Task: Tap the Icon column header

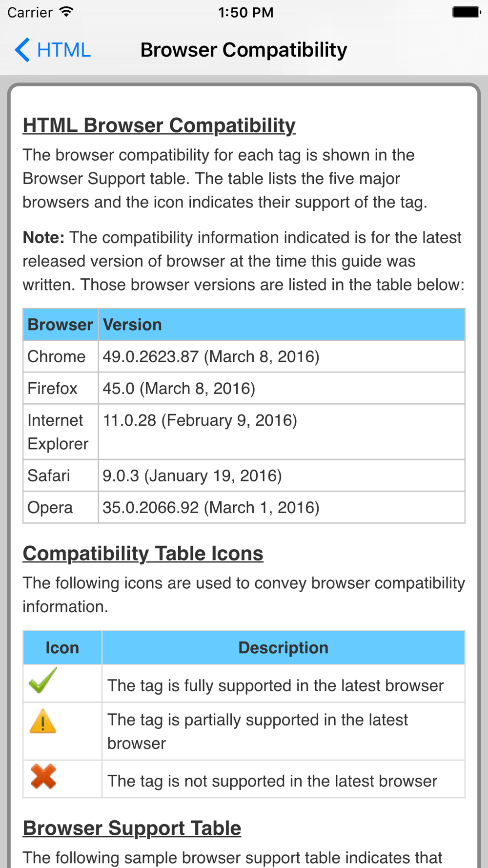Action: [x=62, y=648]
